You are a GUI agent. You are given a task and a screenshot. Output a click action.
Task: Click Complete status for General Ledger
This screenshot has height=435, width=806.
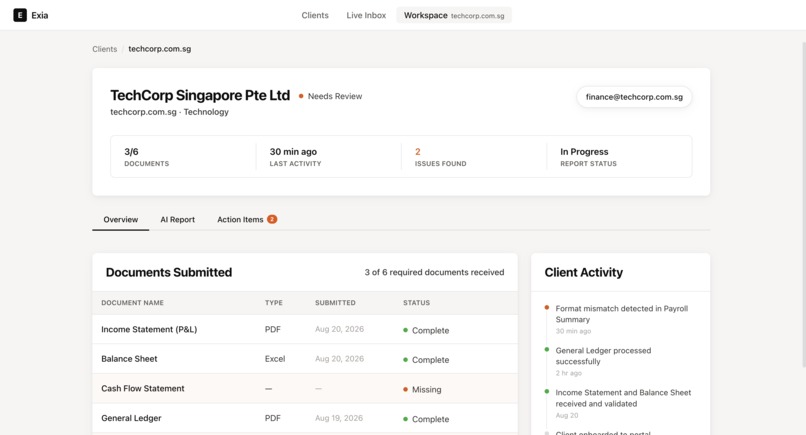pyautogui.click(x=426, y=419)
